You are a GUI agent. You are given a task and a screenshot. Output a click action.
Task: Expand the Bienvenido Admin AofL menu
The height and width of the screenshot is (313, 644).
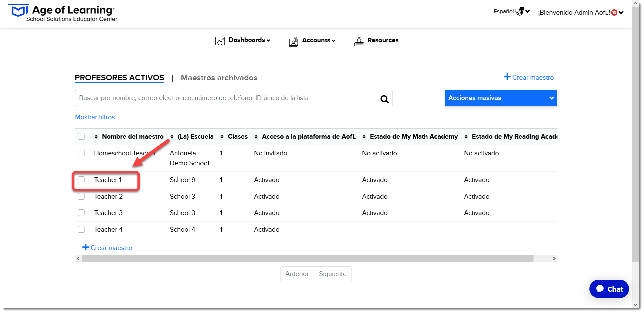(581, 13)
